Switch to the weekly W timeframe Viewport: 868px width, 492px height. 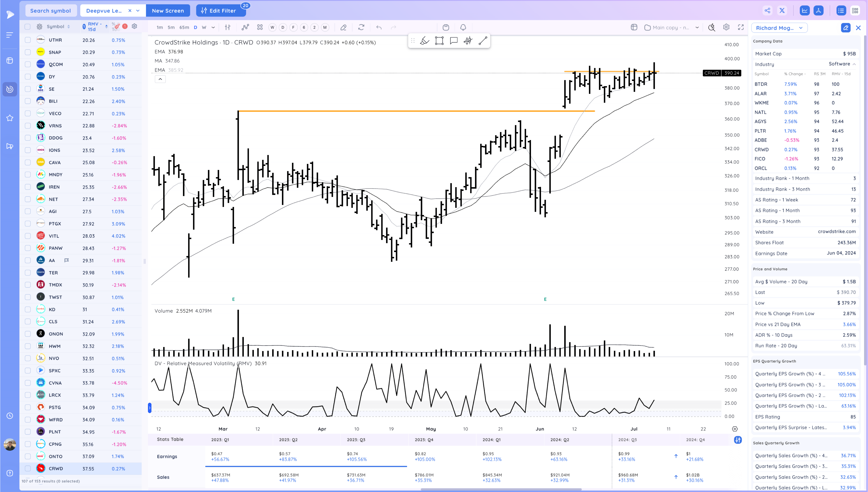204,27
